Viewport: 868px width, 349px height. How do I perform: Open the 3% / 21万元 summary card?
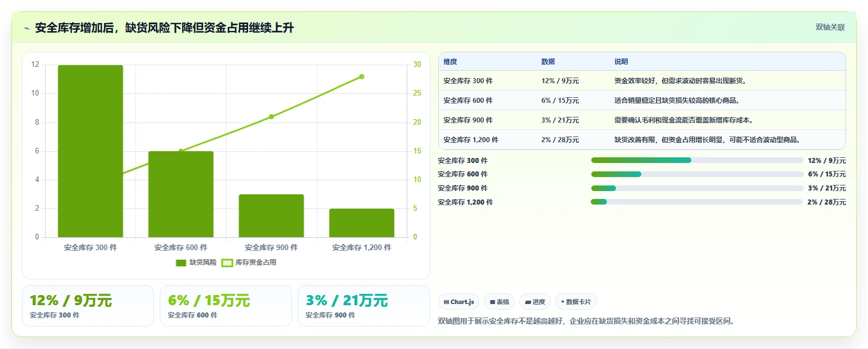[363, 306]
